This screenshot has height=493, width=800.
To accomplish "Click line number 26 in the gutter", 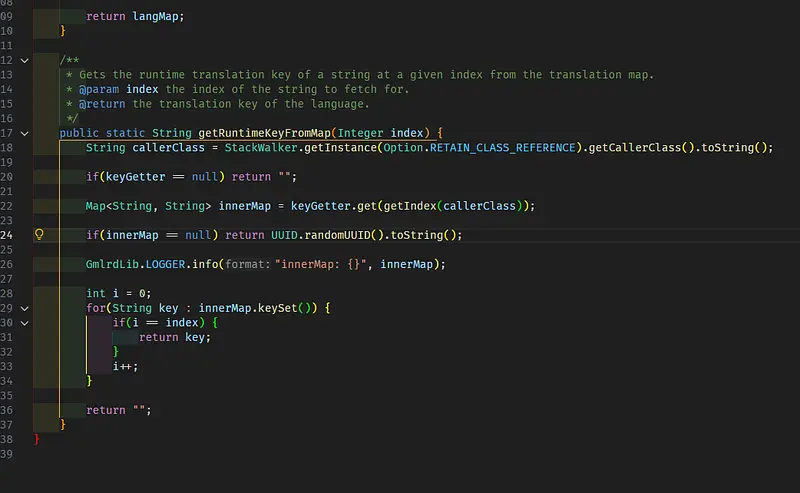I will 7,264.
